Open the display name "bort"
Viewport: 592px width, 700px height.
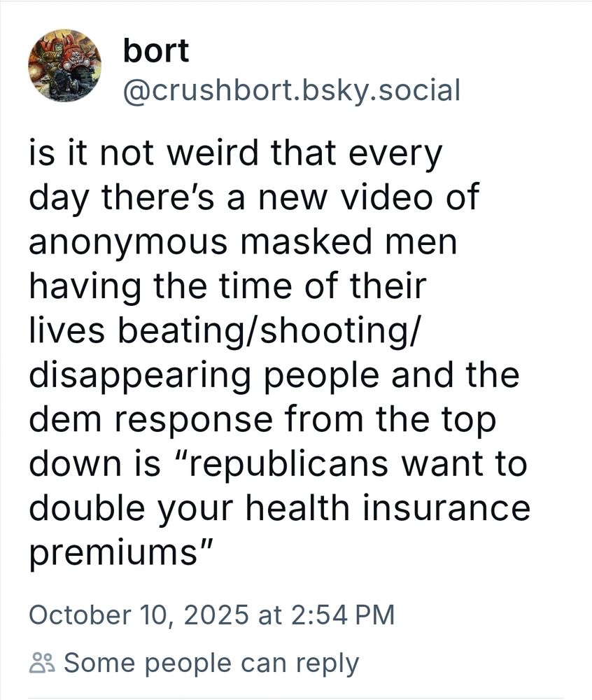pos(155,50)
